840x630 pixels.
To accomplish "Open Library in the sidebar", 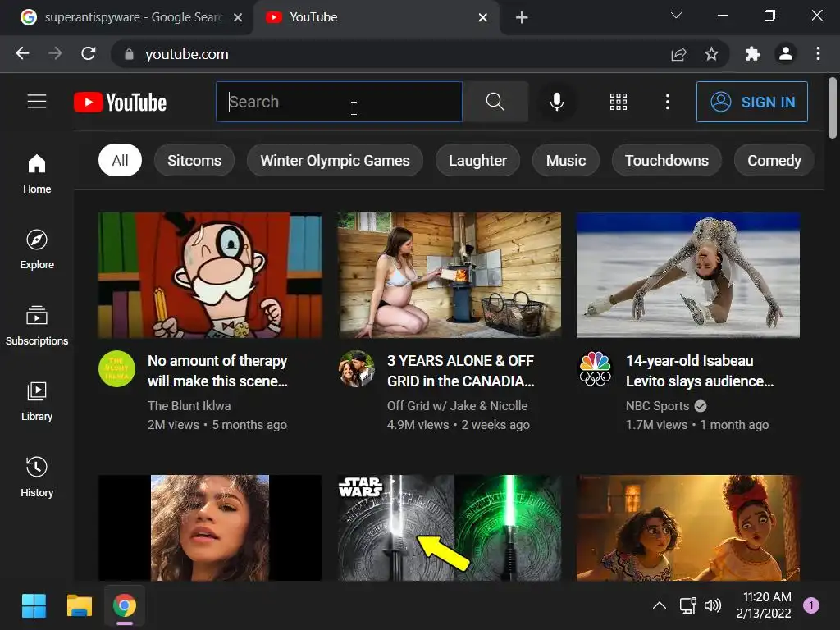I will 37,401.
